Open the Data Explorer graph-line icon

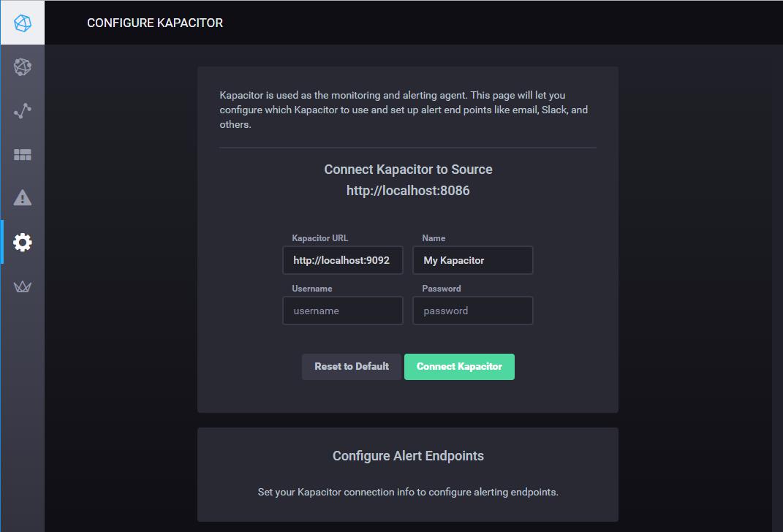[x=23, y=111]
